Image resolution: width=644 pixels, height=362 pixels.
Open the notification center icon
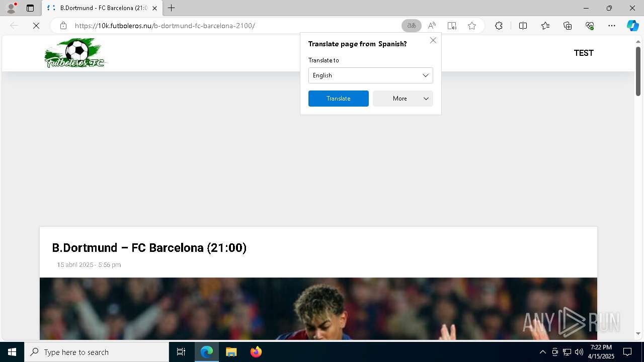(627, 352)
